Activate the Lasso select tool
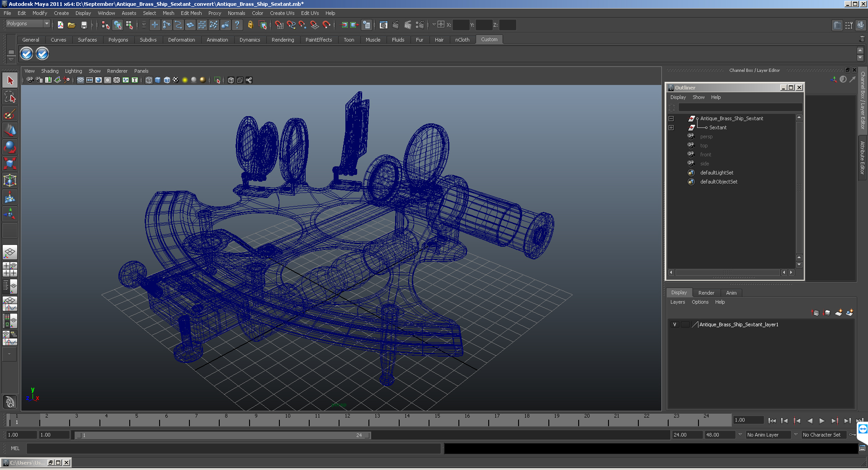Image resolution: width=868 pixels, height=470 pixels. click(x=10, y=97)
